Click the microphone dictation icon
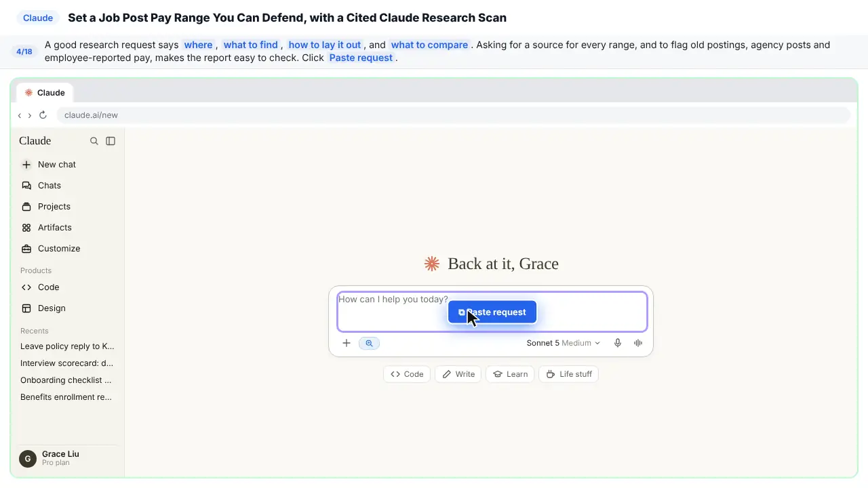This screenshot has width=868, height=488. tap(618, 343)
